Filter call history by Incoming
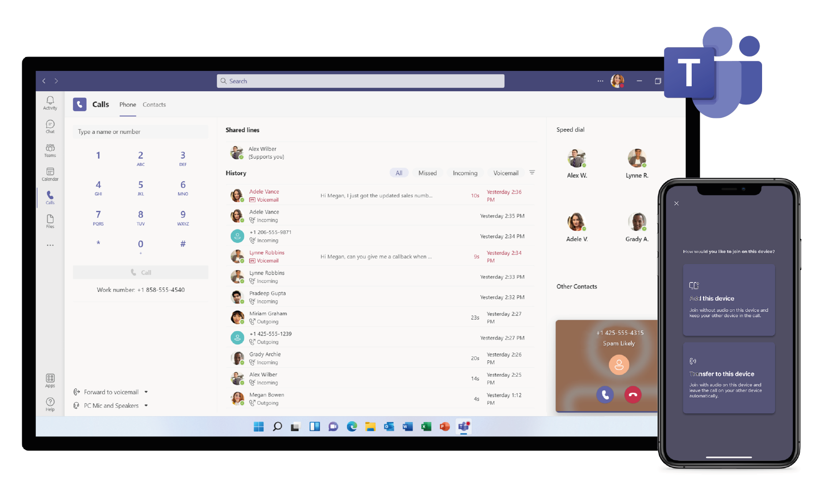826x504 pixels. click(x=465, y=172)
